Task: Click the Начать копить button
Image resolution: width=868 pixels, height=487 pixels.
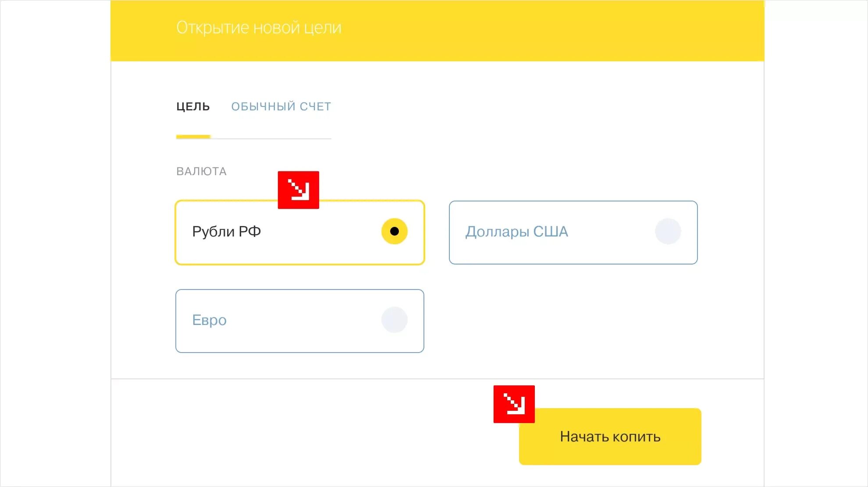Action: click(610, 437)
